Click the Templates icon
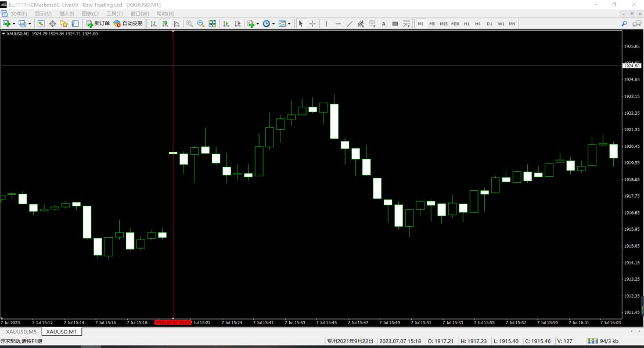The height and width of the screenshot is (348, 644). click(x=282, y=24)
